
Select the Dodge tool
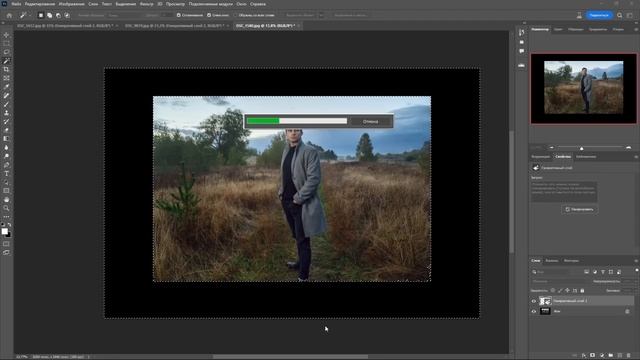(x=6, y=156)
